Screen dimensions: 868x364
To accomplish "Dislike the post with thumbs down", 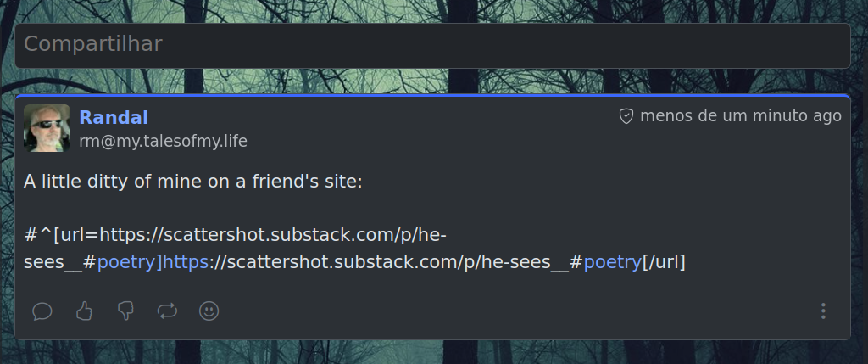I will [x=125, y=311].
